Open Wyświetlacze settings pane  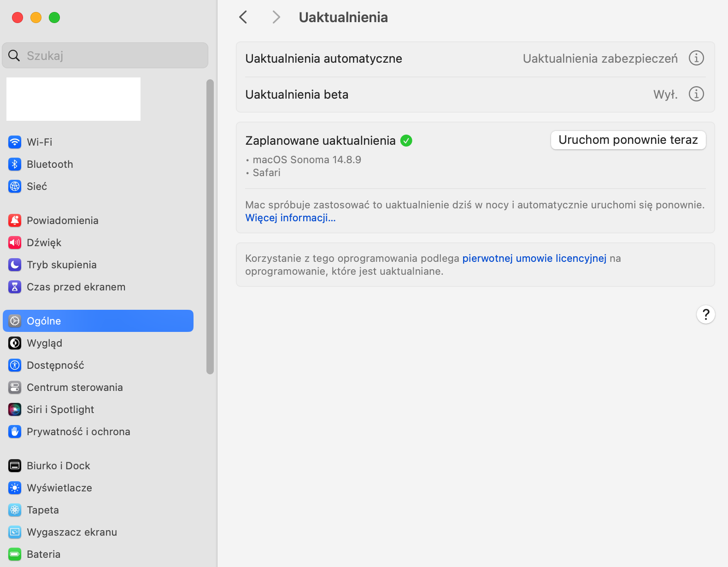[98, 488]
